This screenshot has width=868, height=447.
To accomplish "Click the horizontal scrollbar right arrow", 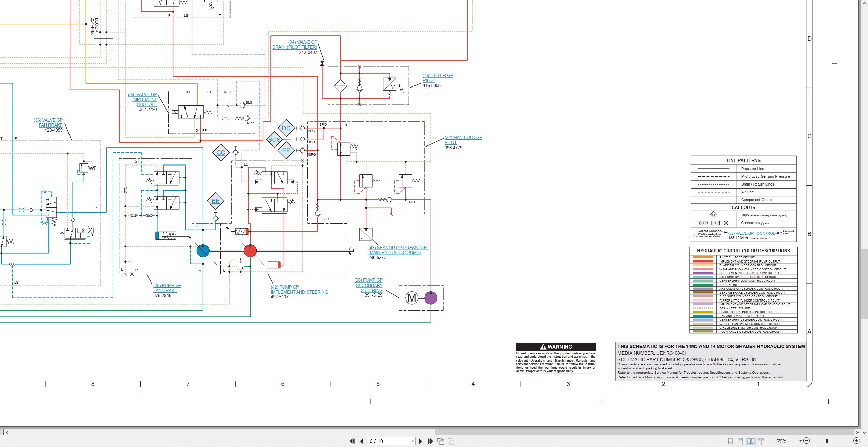I will tap(857, 432).
